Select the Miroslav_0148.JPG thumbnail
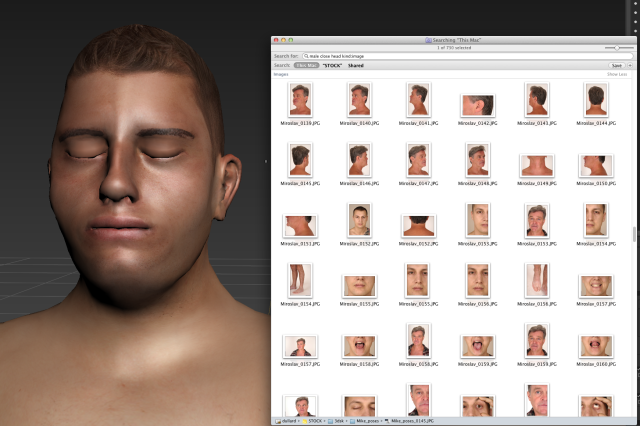640x426 pixels. [478, 160]
